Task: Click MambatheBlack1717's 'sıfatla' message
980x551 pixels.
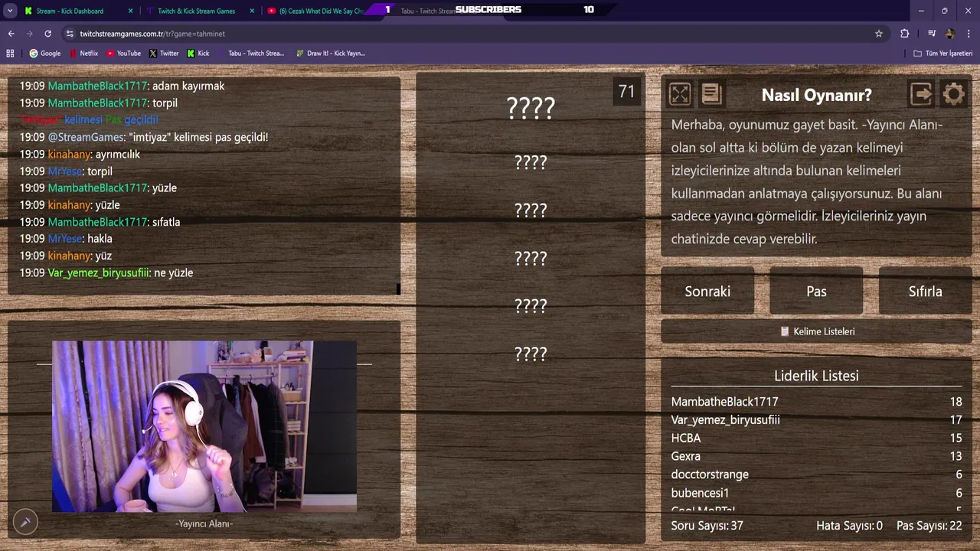Action: pyautogui.click(x=100, y=222)
